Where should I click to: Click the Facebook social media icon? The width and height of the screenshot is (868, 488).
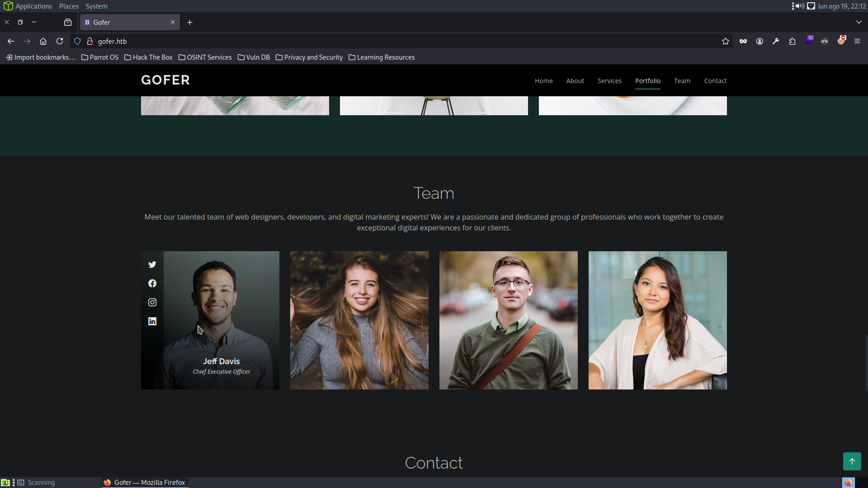[x=153, y=283]
